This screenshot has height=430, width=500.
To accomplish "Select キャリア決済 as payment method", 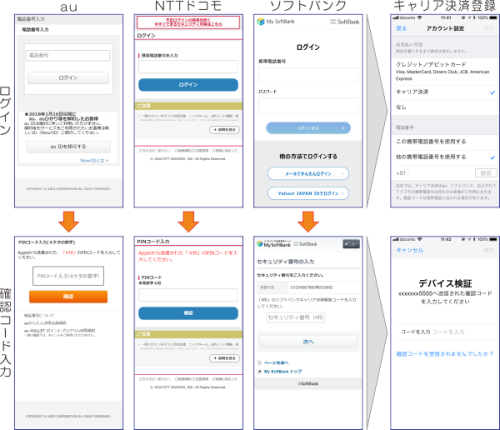I will [x=445, y=92].
